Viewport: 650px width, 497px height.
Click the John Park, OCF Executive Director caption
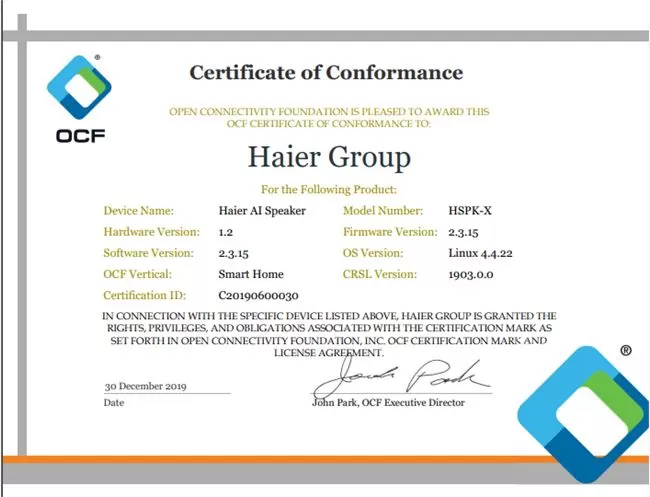pos(389,403)
